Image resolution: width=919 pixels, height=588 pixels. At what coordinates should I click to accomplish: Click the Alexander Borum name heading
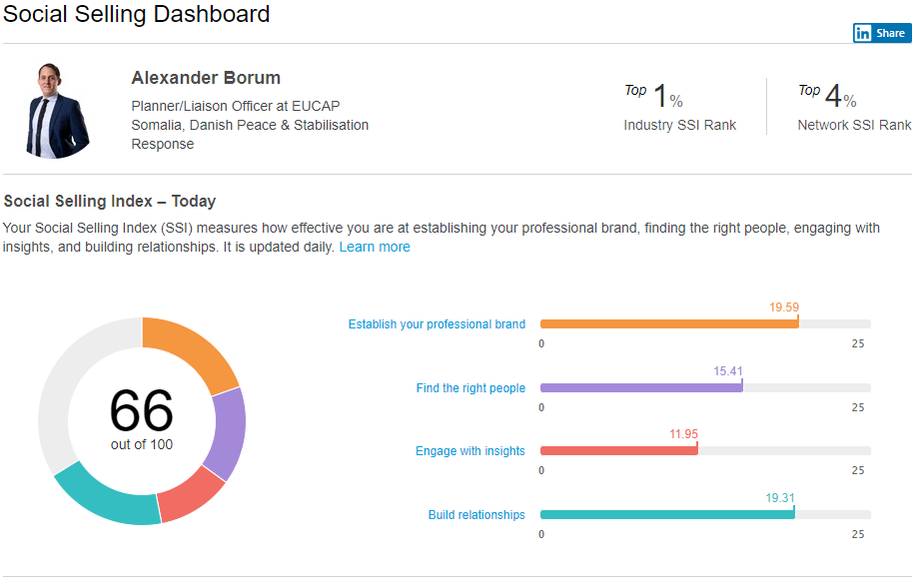[206, 78]
